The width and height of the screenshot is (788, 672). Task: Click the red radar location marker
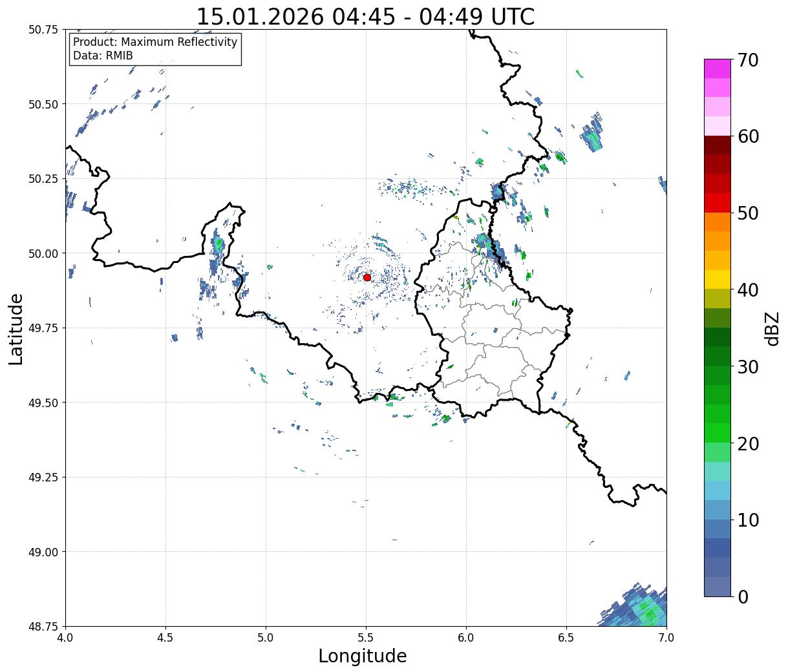367,277
